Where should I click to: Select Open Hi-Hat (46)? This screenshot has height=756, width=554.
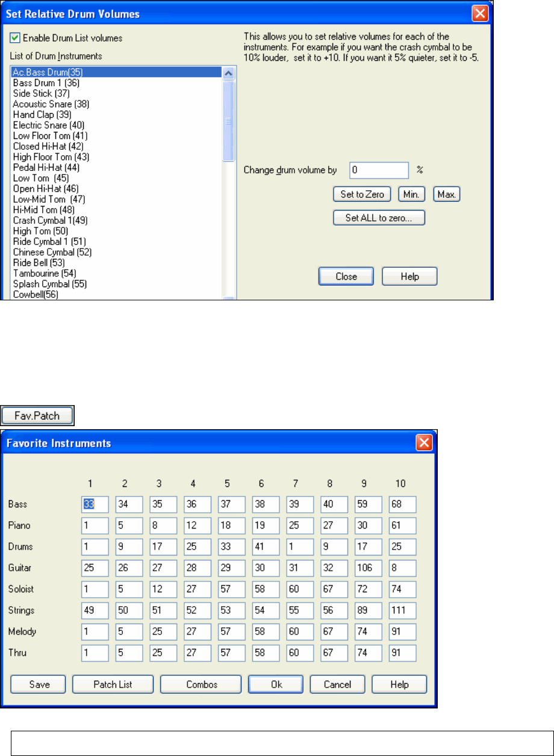[x=116, y=188]
